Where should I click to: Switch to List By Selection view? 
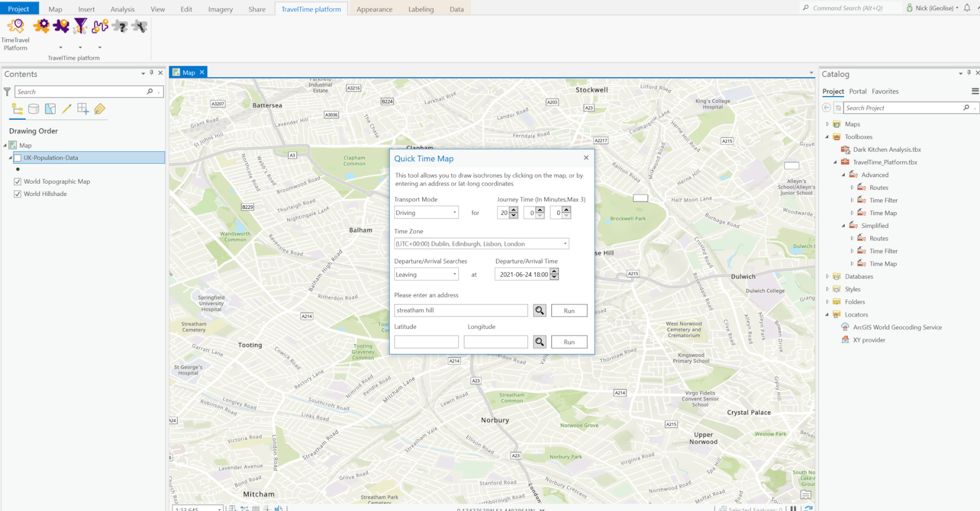click(x=50, y=109)
